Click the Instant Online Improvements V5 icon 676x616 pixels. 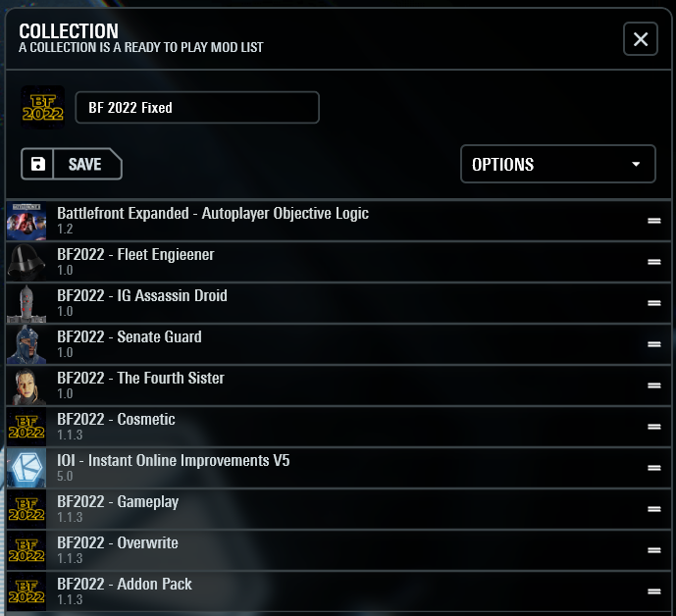coord(26,468)
